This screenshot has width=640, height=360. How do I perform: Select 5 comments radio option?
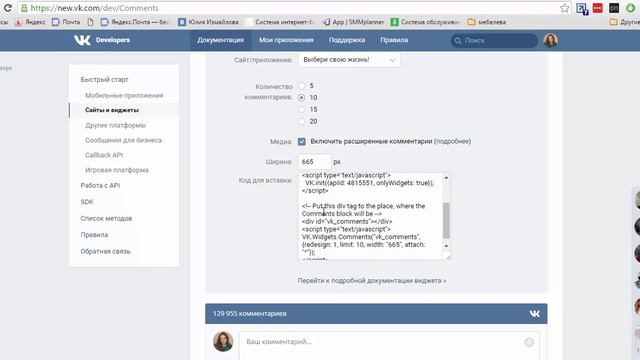[302, 86]
